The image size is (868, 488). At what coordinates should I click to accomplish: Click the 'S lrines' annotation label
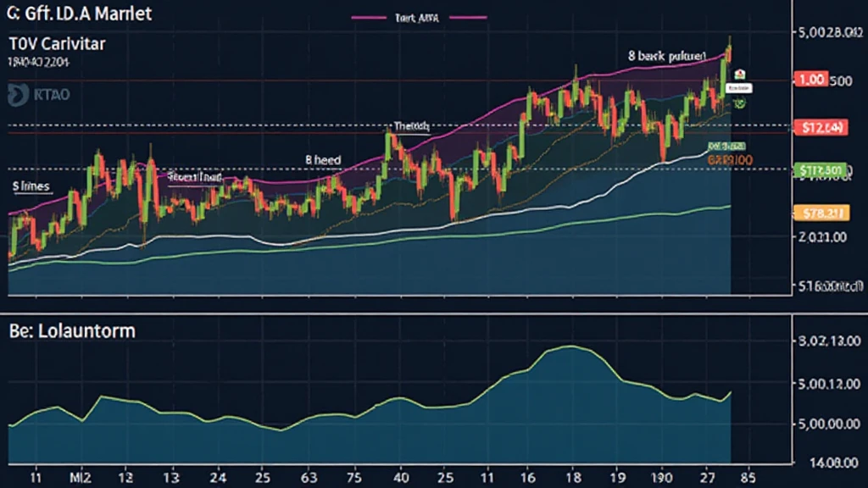(31, 184)
